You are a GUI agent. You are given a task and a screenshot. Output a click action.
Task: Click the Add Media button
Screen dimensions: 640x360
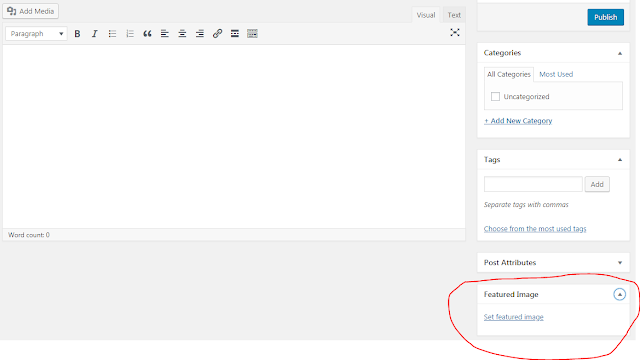coord(31,11)
